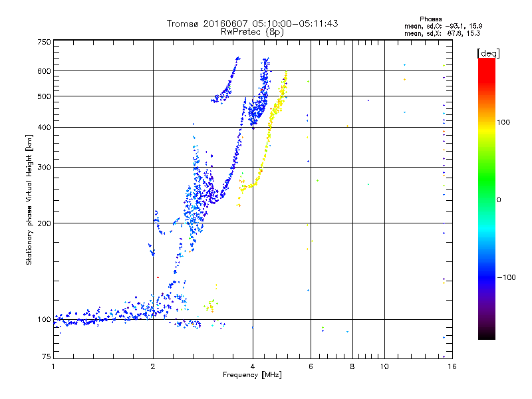This screenshot has height=399, width=532.
Task: Click the x-axis tick label '6'
Action: [311, 366]
